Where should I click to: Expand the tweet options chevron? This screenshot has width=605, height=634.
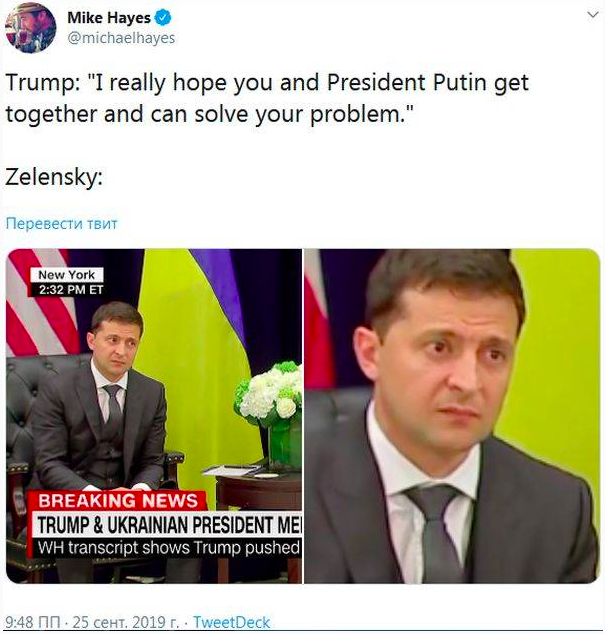point(592,15)
